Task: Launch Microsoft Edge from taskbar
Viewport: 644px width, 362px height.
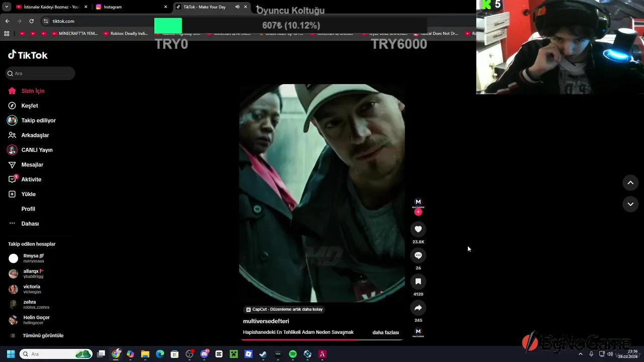Action: (x=160, y=354)
